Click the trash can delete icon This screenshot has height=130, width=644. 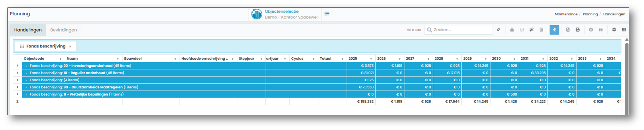[541, 30]
